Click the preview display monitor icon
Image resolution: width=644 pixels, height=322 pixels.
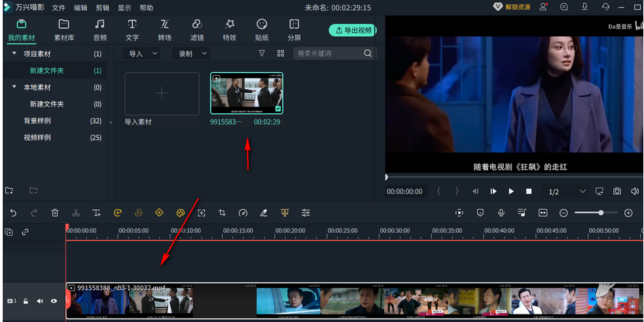[x=600, y=191]
